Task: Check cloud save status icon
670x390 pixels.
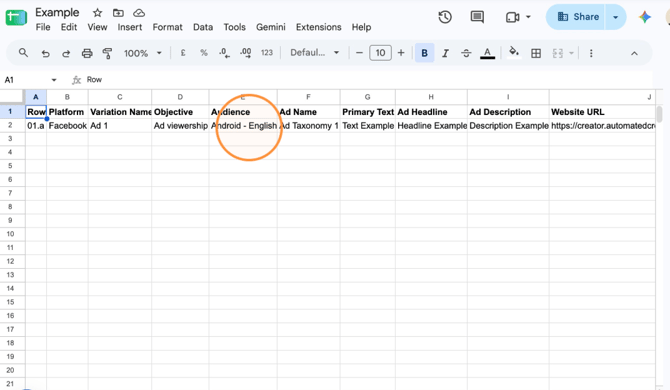Action: click(x=139, y=13)
